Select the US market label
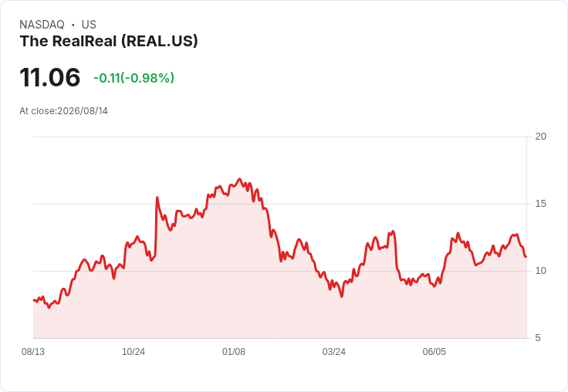Viewport: 568px width, 392px height. pyautogui.click(x=89, y=25)
